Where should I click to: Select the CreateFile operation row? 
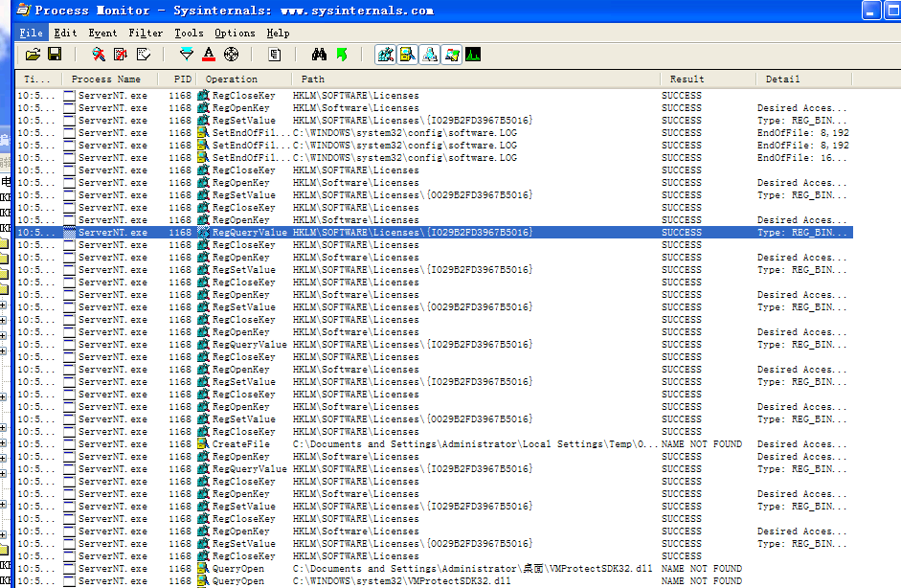tap(434, 443)
